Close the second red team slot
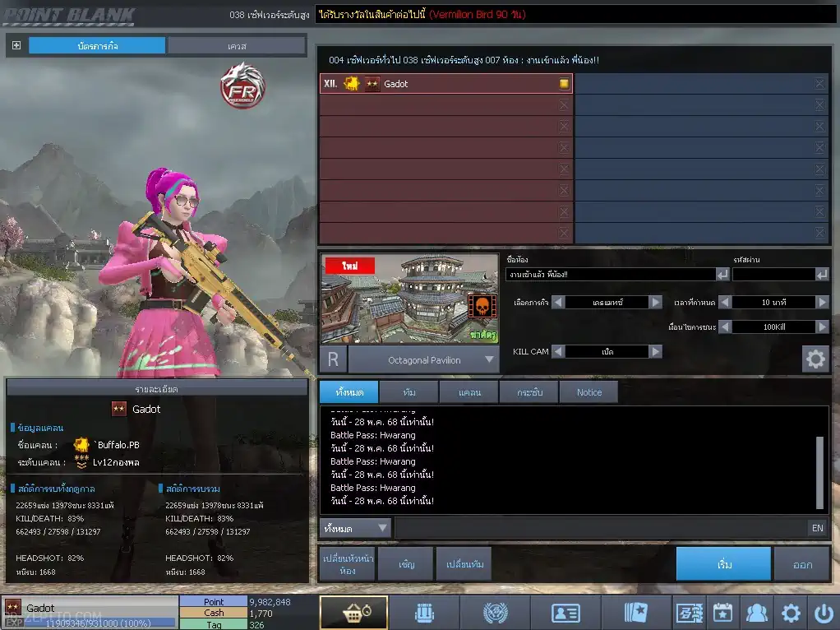This screenshot has width=840, height=630. 564,105
